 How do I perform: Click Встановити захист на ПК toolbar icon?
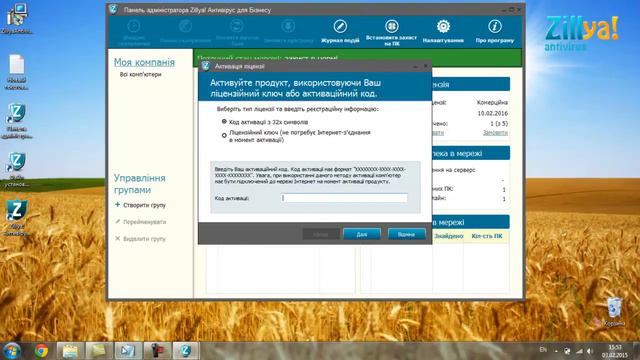pos(391,32)
